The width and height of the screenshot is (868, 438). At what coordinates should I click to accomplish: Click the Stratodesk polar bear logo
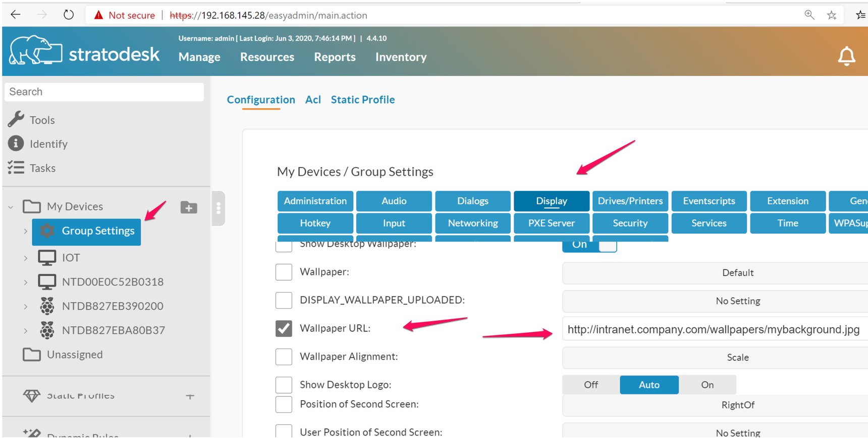click(35, 51)
